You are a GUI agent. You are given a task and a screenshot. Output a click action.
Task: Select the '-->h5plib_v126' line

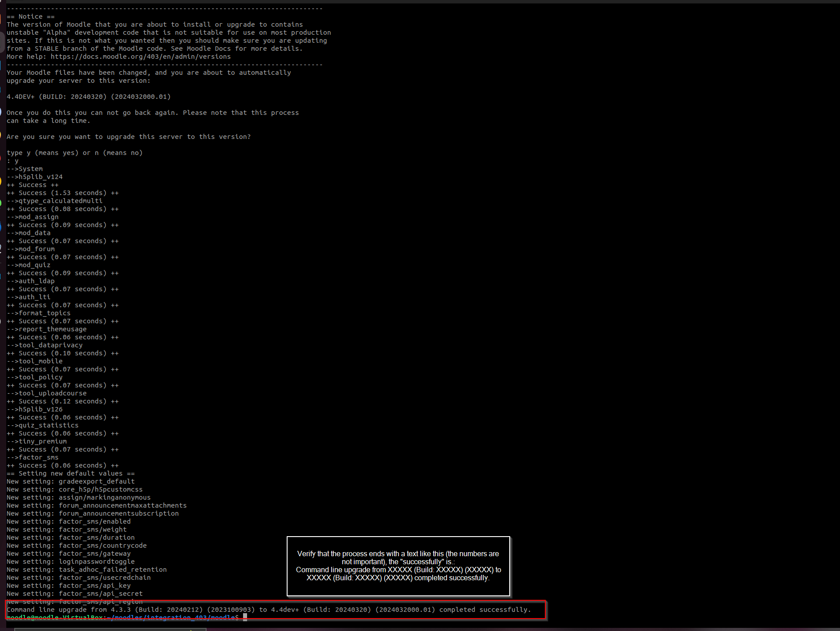click(x=35, y=409)
